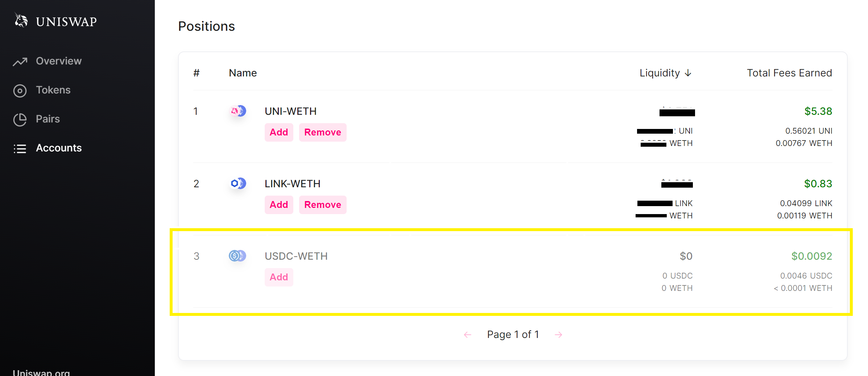Switch to the Accounts section
Image resolution: width=868 pixels, height=376 pixels.
[58, 148]
